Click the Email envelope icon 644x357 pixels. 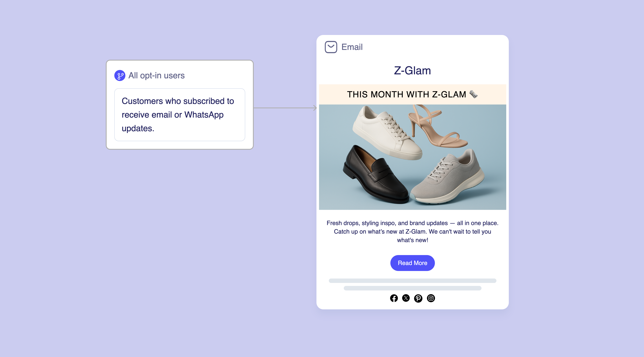[331, 47]
